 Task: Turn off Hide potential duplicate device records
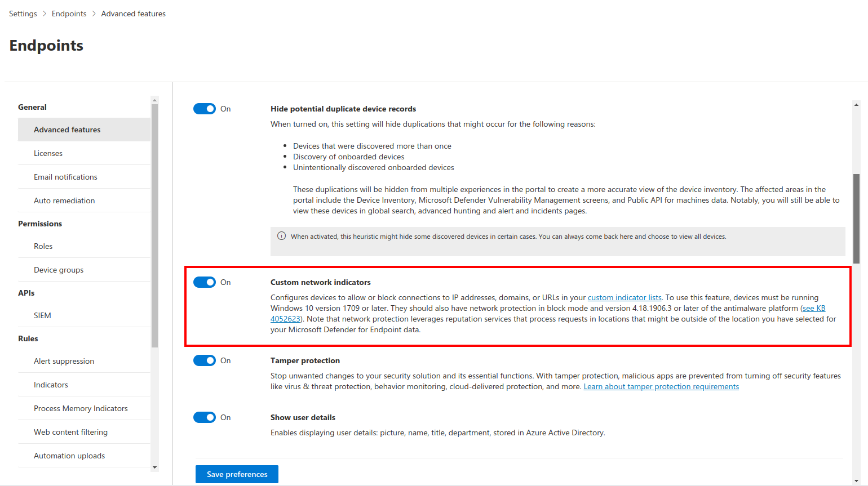click(x=205, y=109)
